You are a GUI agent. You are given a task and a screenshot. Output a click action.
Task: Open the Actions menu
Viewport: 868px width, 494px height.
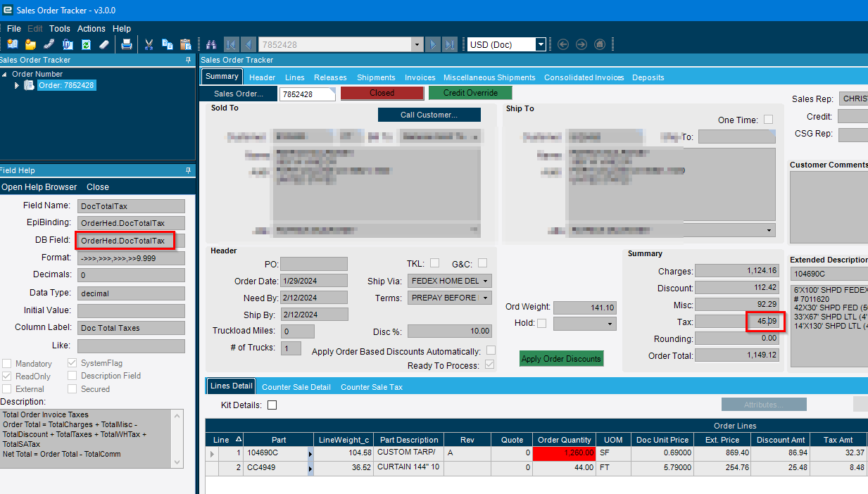[x=92, y=29]
